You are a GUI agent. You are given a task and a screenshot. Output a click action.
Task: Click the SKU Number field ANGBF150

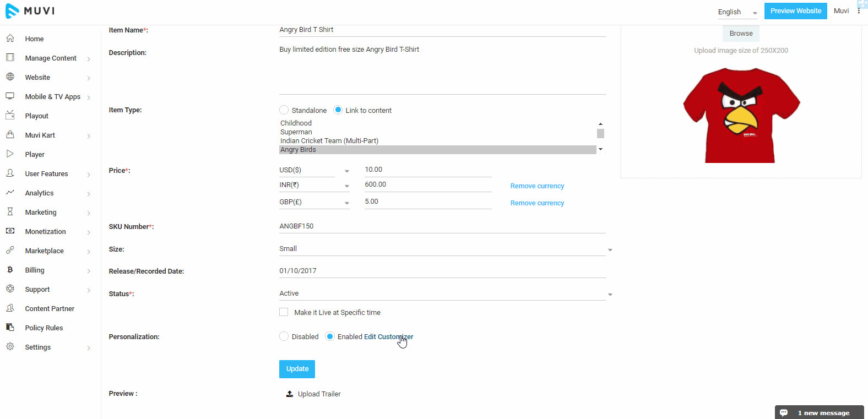point(442,226)
